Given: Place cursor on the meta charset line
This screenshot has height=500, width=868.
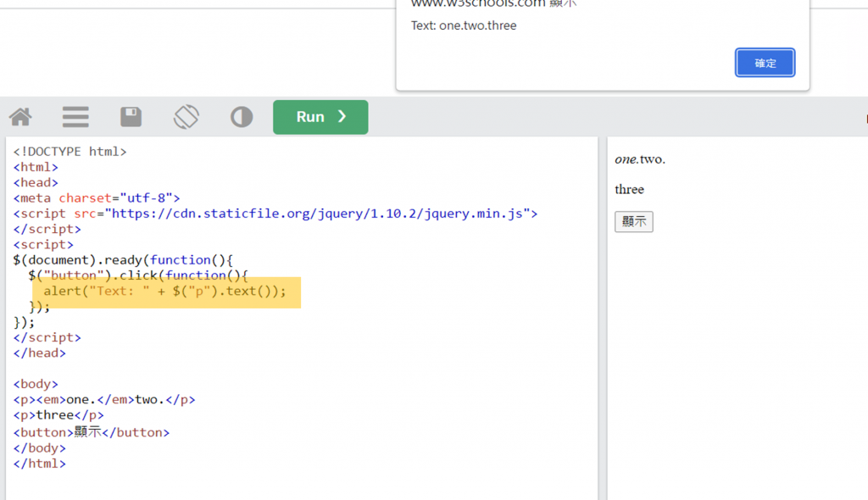Looking at the screenshot, I should tap(97, 197).
